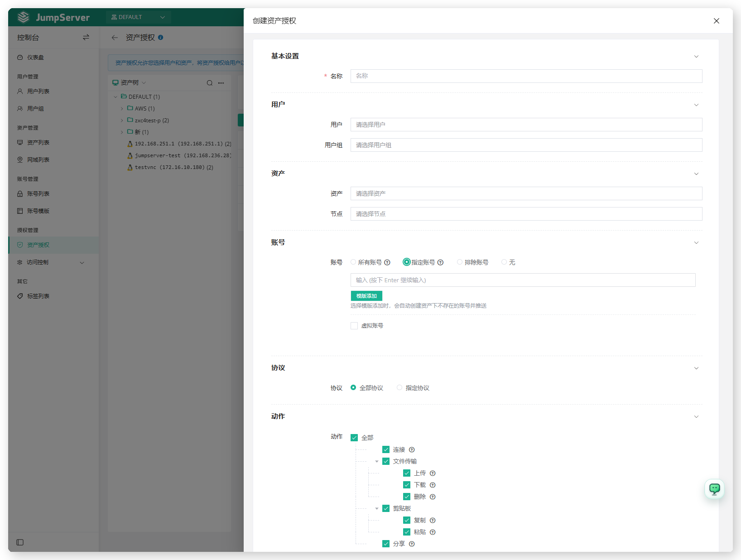Click the JumpServer logo icon

pos(23,17)
